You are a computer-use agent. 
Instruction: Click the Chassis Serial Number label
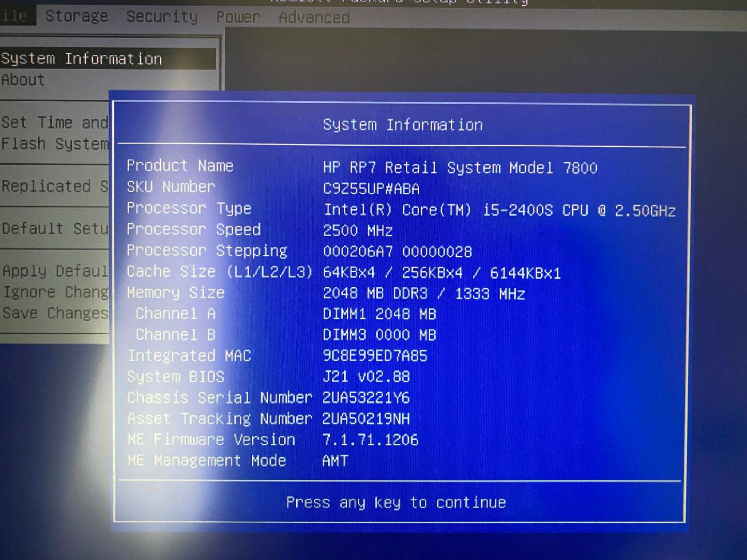(x=220, y=398)
